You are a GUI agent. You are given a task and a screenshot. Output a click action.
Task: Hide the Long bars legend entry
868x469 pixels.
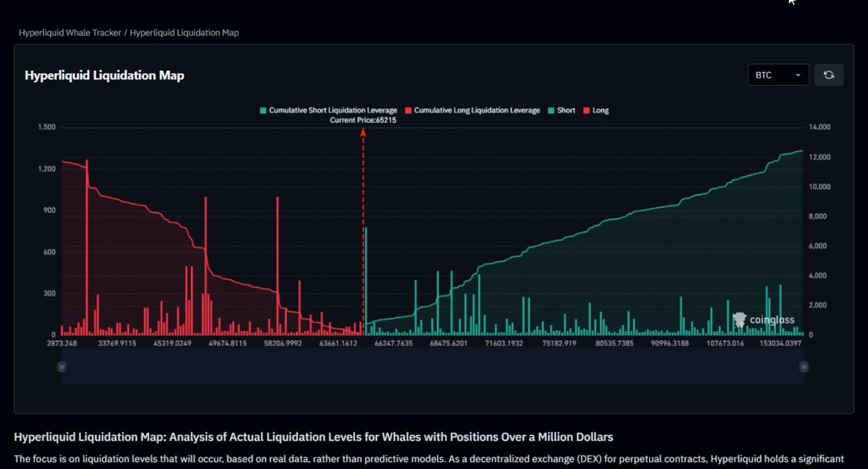[x=596, y=111]
